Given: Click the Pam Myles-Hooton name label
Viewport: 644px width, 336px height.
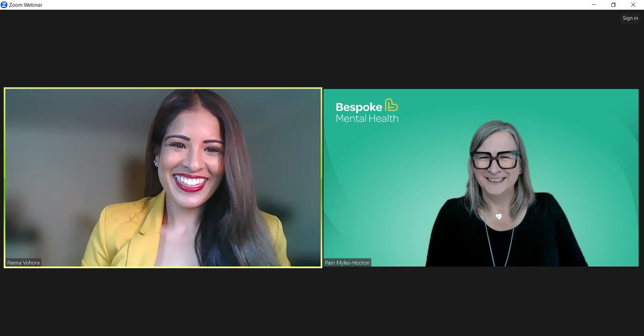Looking at the screenshot, I should coord(347,262).
